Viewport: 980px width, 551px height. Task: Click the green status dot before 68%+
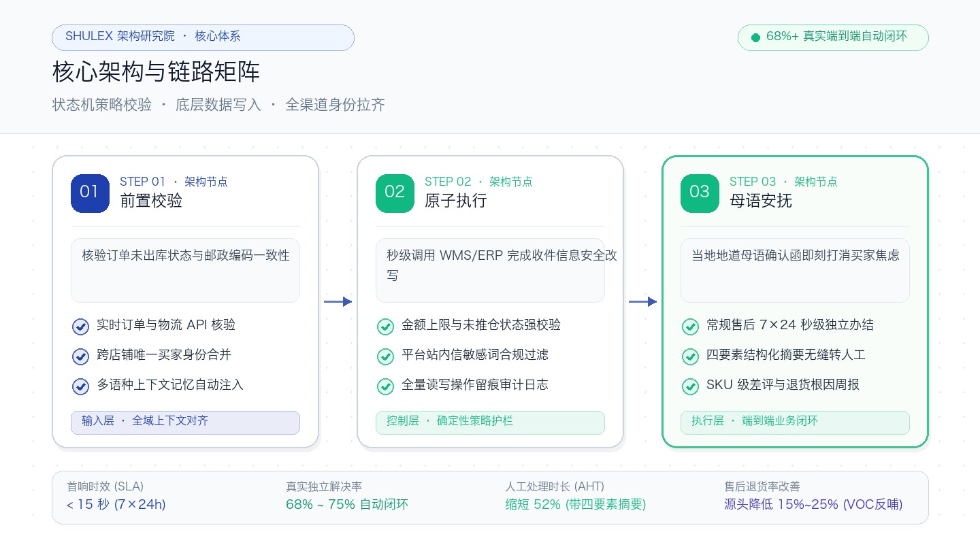pyautogui.click(x=755, y=38)
